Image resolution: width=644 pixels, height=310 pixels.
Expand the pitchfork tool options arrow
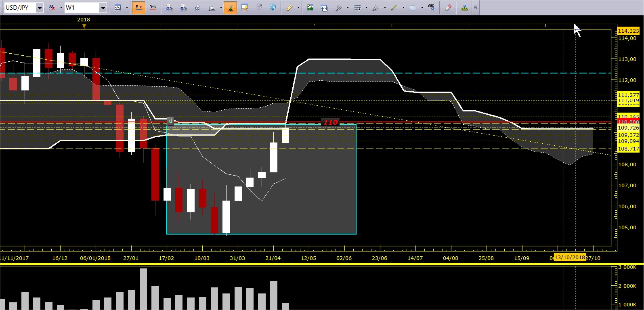point(348,8)
